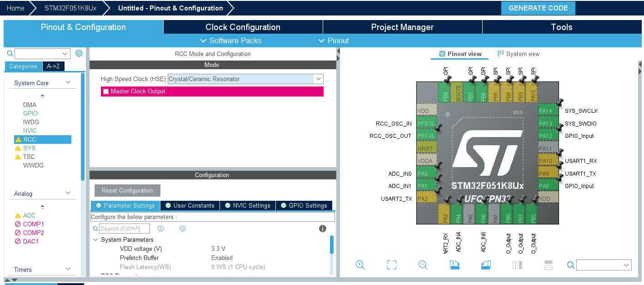The image size is (644, 285).
Task: Select GPIO in System Core list
Action: tap(30, 113)
